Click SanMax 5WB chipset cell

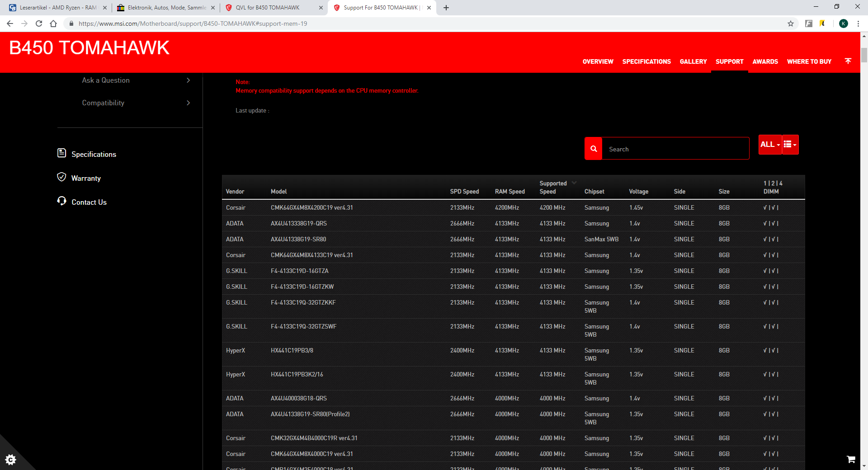pyautogui.click(x=601, y=239)
